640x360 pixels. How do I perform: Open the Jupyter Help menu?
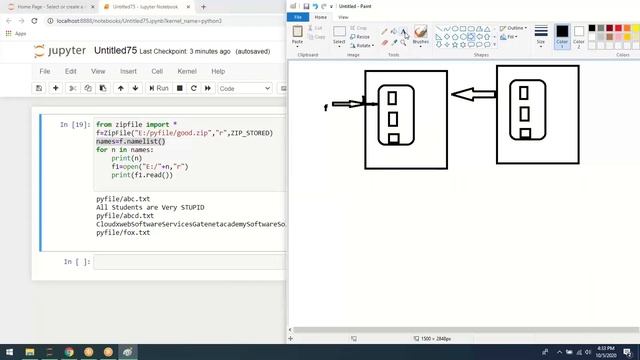pos(218,71)
